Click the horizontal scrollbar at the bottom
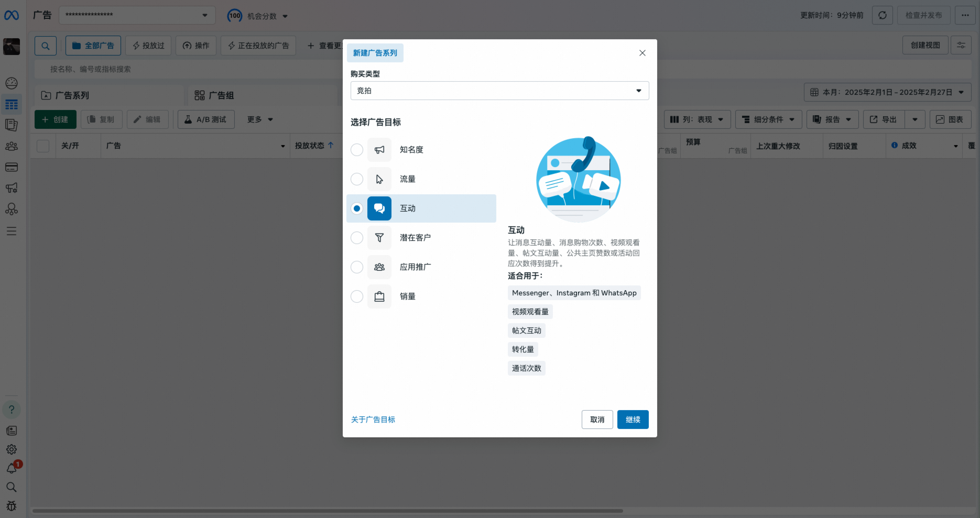This screenshot has width=980, height=518. click(x=328, y=511)
